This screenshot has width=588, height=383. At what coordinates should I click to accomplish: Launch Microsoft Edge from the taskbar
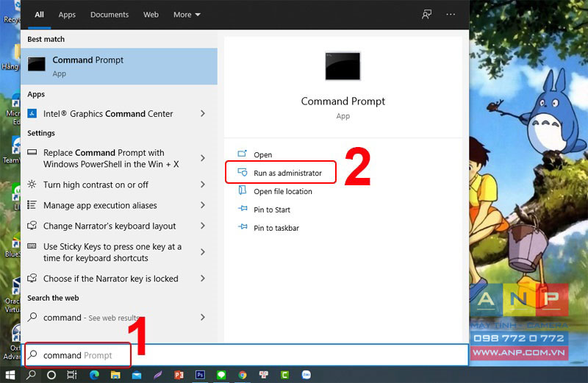click(94, 375)
